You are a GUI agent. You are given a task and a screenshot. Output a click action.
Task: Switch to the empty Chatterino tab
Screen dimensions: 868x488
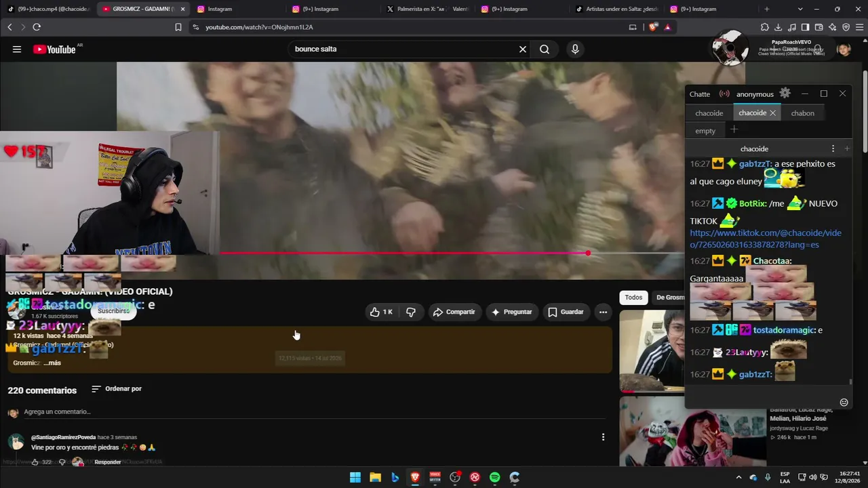click(x=705, y=131)
